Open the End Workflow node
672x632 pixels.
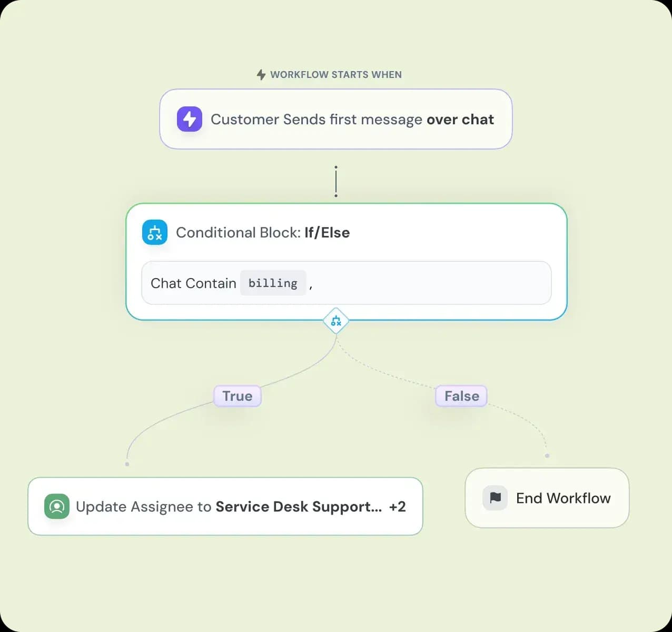coord(547,498)
